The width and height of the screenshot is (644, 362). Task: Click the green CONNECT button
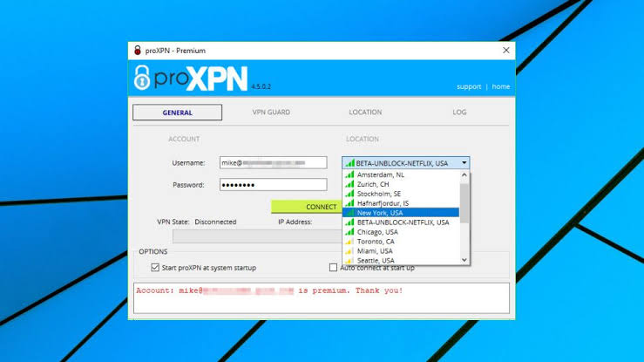307,207
